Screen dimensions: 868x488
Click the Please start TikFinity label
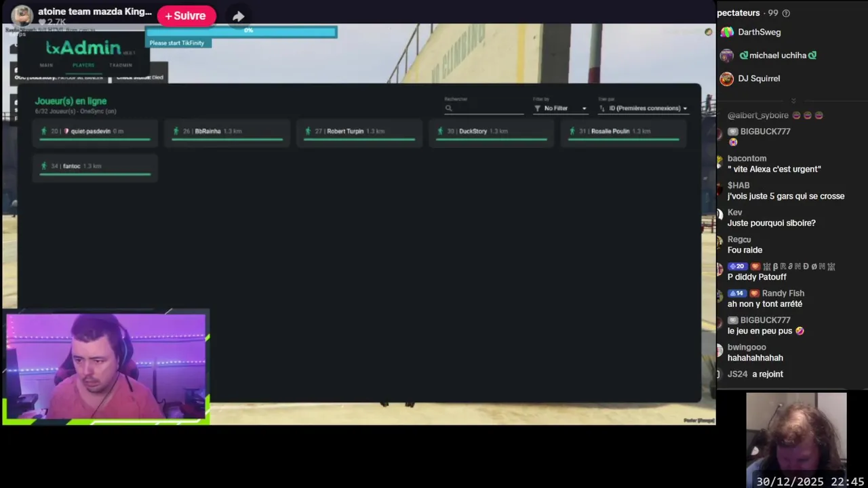[x=177, y=43]
